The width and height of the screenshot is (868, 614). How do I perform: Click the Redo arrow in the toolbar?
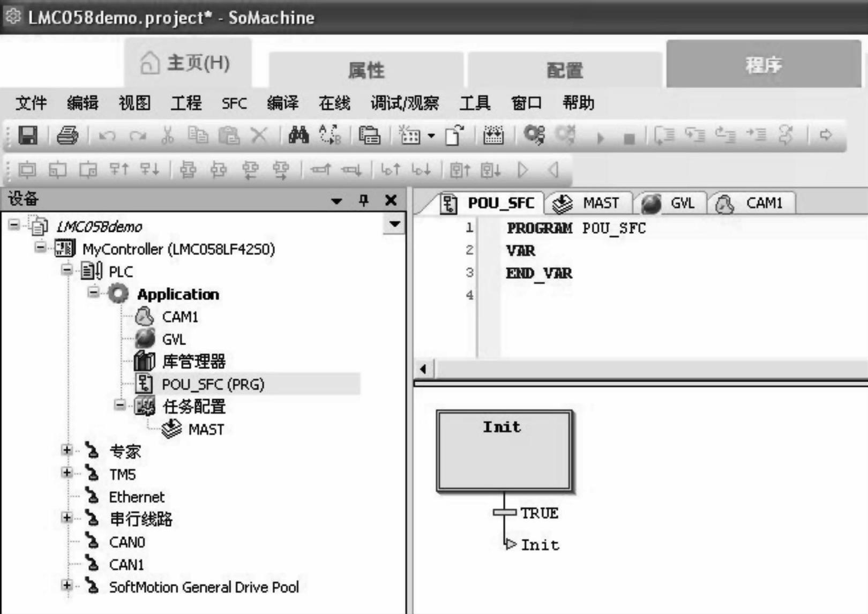click(138, 136)
